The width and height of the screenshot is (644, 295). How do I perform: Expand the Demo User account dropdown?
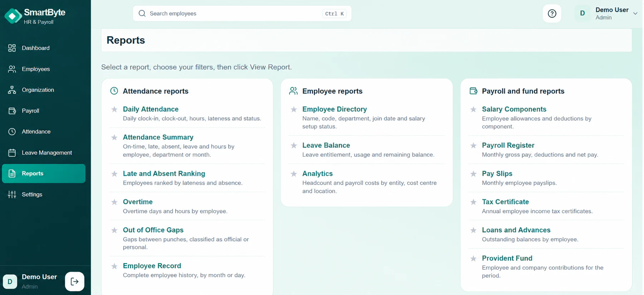pyautogui.click(x=635, y=14)
